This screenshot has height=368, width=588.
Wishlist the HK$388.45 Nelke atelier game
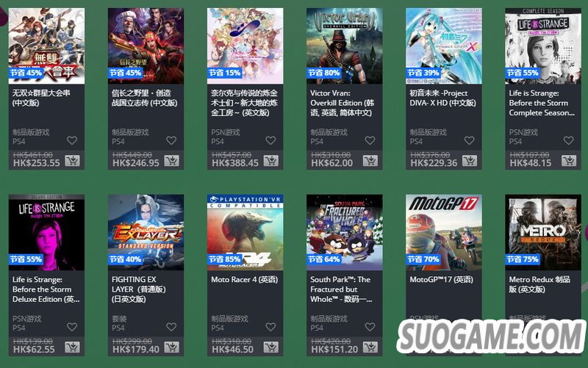[270, 140]
